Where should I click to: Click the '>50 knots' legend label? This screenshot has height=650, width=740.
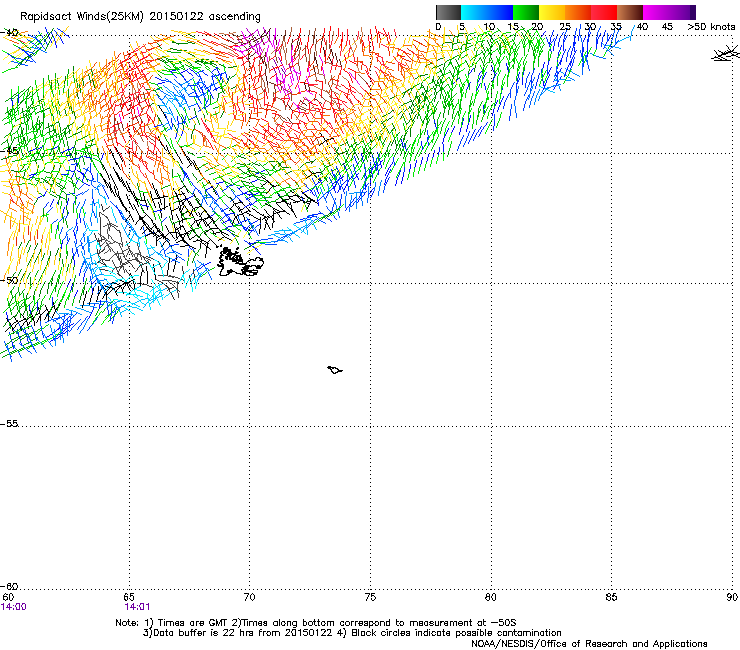711,27
